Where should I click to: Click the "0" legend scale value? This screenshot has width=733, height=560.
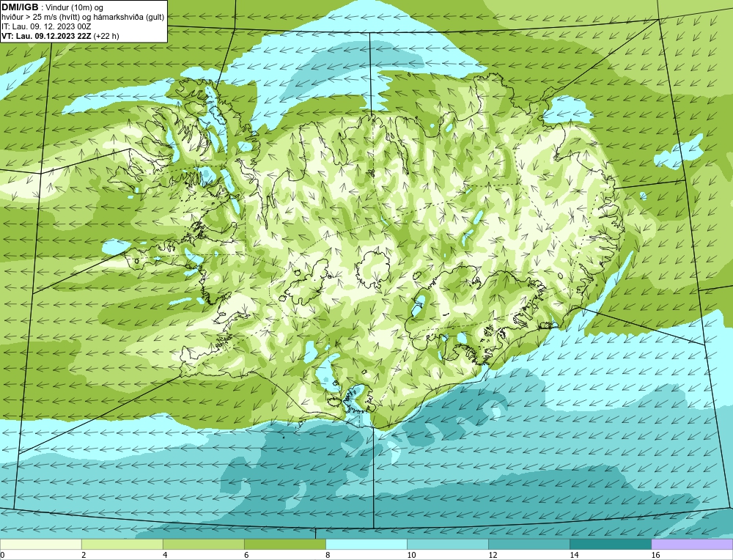click(x=2, y=555)
